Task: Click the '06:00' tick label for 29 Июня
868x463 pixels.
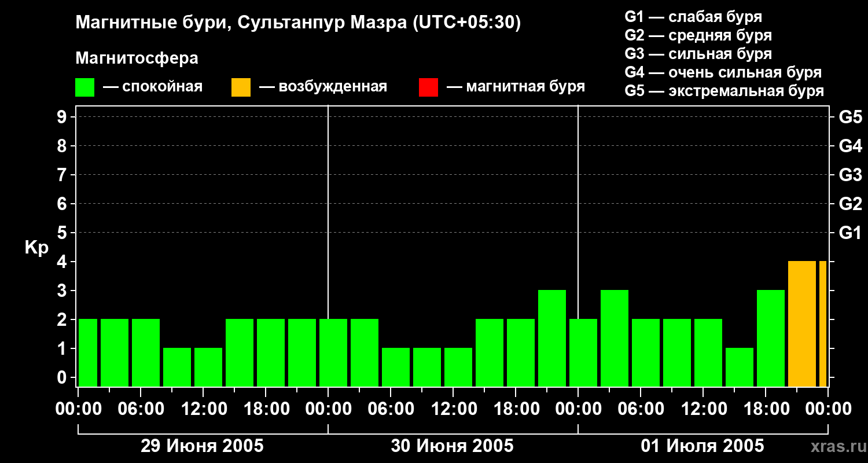Action: coord(141,409)
